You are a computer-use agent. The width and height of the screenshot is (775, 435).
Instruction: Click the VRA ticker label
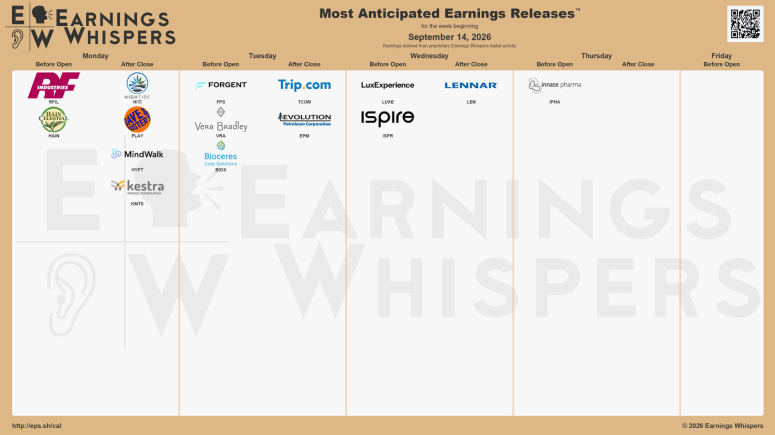[x=221, y=136]
